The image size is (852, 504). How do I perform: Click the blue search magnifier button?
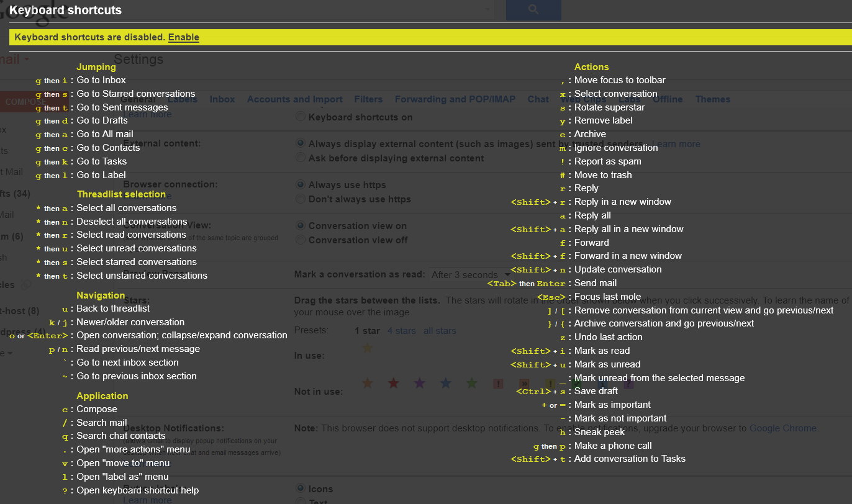(533, 10)
